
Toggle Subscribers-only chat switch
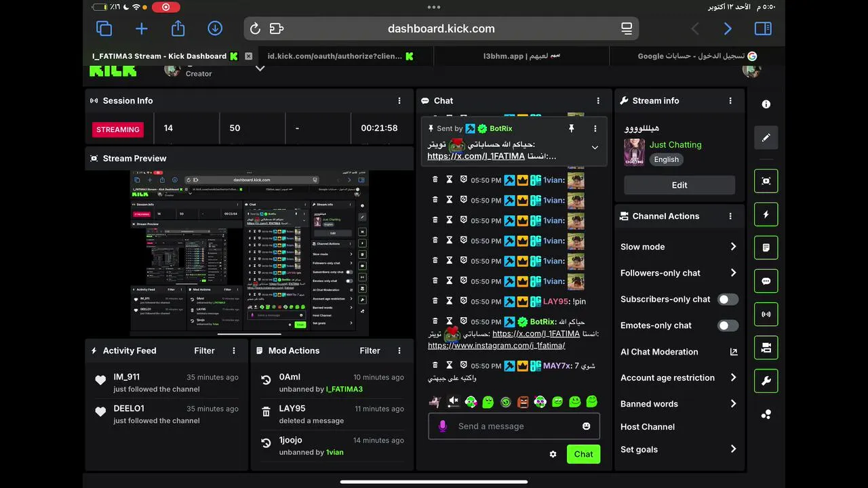728,299
